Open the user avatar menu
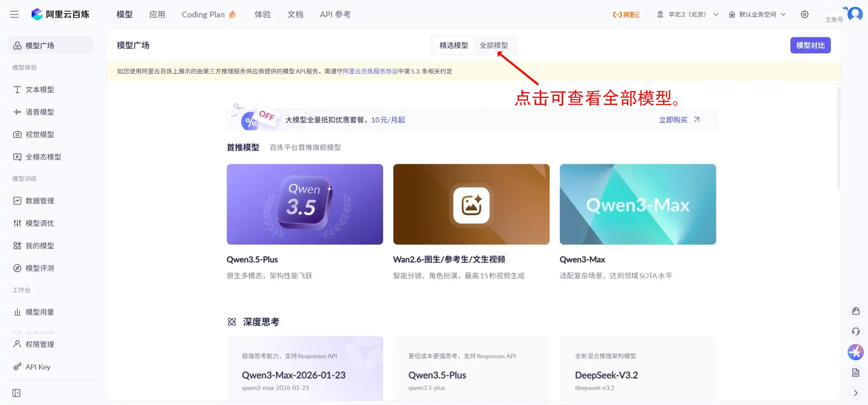 pyautogui.click(x=855, y=14)
